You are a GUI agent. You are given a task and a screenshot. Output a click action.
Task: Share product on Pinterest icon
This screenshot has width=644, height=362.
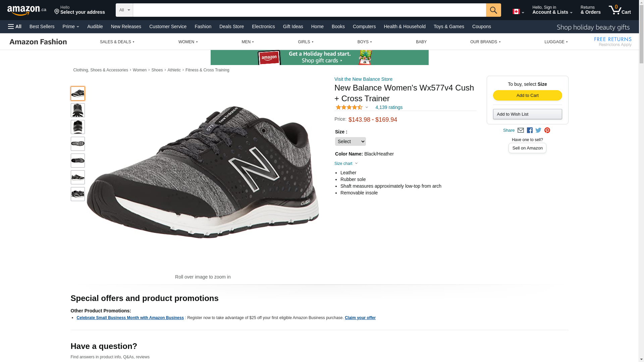tap(547, 130)
